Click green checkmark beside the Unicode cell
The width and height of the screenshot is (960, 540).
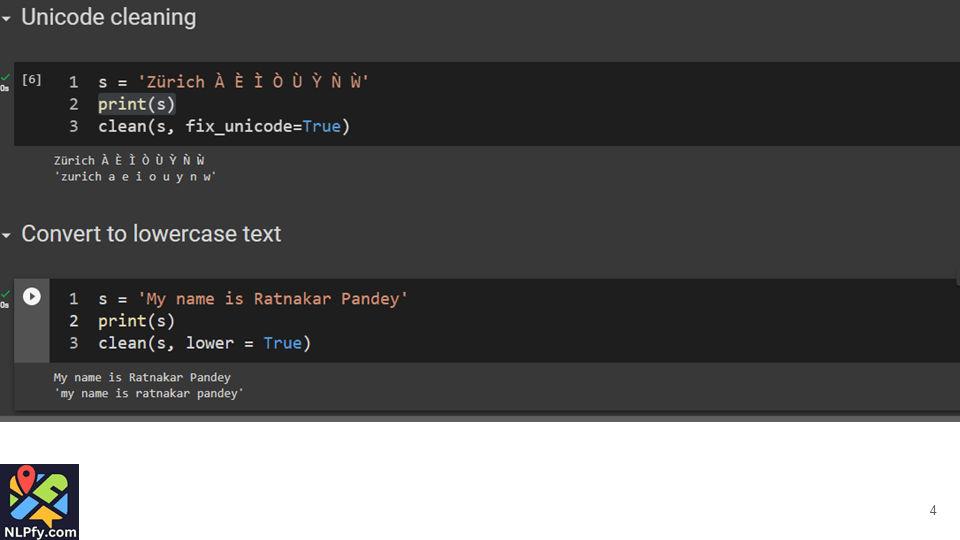pyautogui.click(x=5, y=77)
